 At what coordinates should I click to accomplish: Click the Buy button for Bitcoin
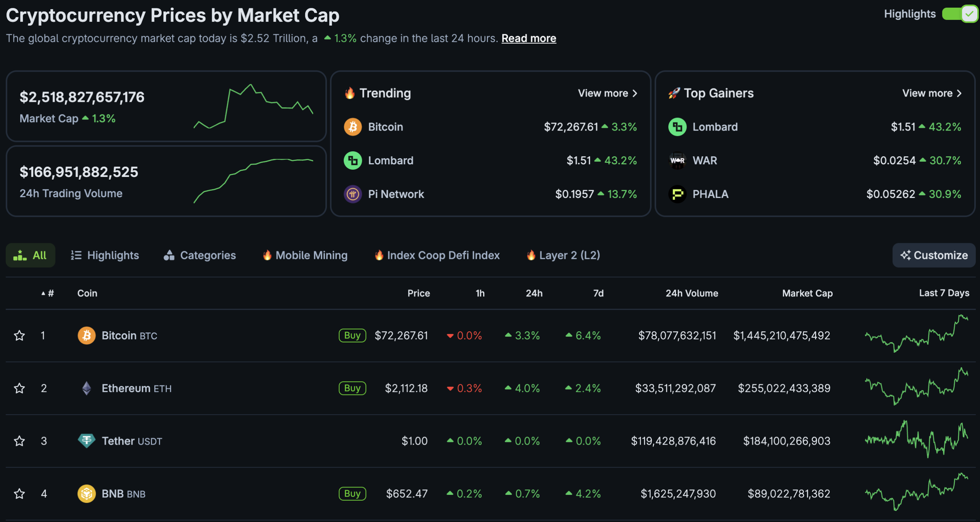click(x=352, y=335)
